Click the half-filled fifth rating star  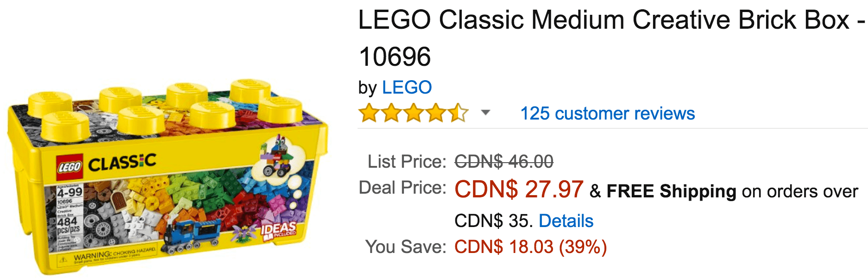point(458,113)
